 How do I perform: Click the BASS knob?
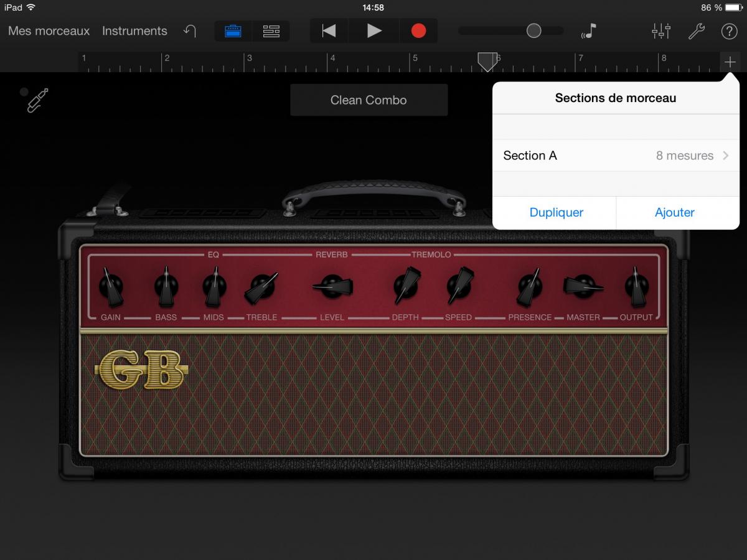[166, 287]
